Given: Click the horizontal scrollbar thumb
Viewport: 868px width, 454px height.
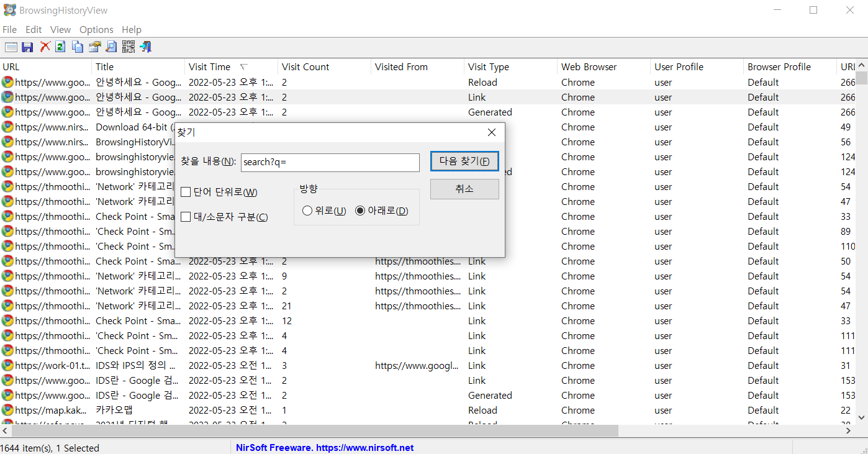Looking at the screenshot, I should point(314,430).
